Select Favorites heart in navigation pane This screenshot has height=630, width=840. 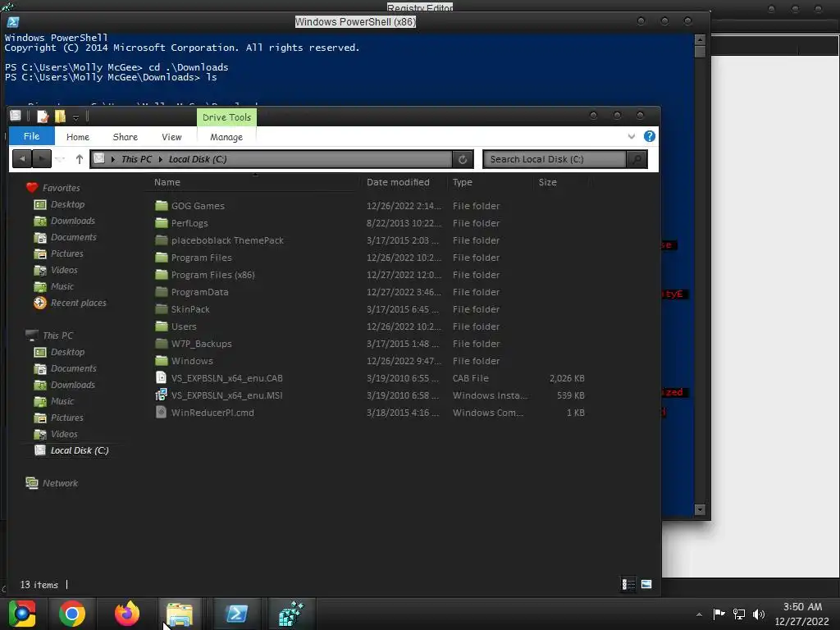[32, 188]
